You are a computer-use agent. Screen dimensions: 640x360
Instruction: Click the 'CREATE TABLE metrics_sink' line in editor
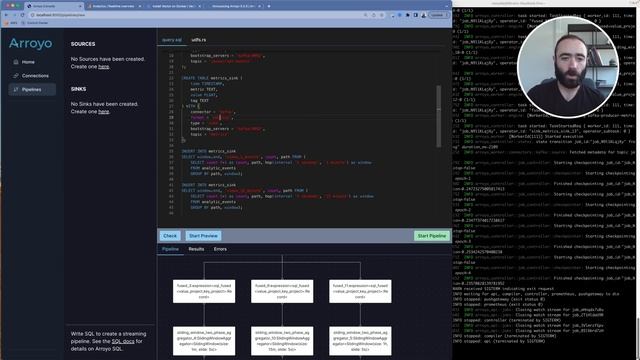(x=211, y=78)
